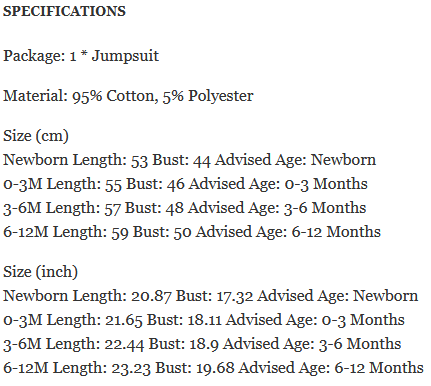Click the 3-6M Length: 22.44 row

coord(202,344)
